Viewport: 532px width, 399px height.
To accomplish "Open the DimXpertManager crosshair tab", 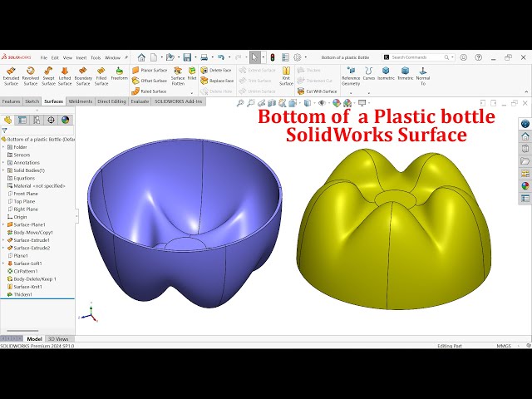I will (51, 120).
